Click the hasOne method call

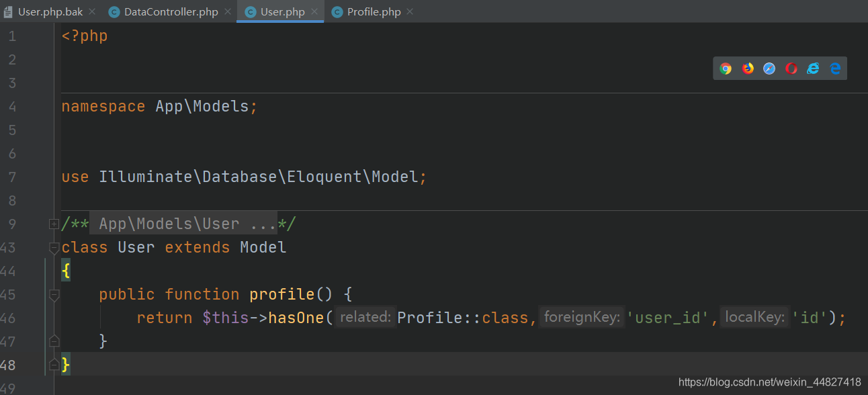tap(296, 318)
